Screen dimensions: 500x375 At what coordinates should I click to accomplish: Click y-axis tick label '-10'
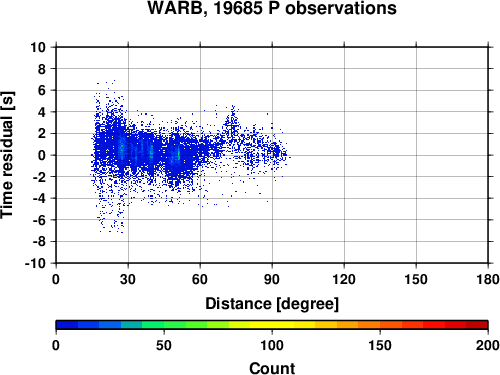pos(36,263)
